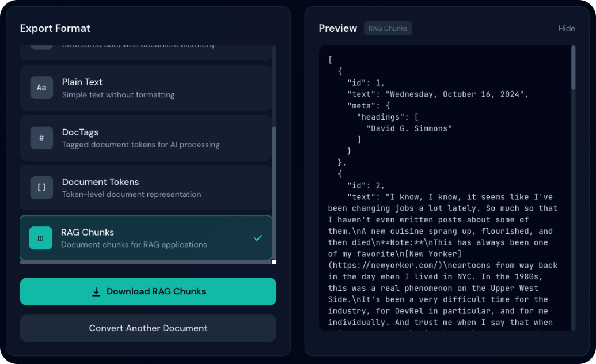Hide the Preview panel
Screen dimensions: 596x364
(x=566, y=28)
